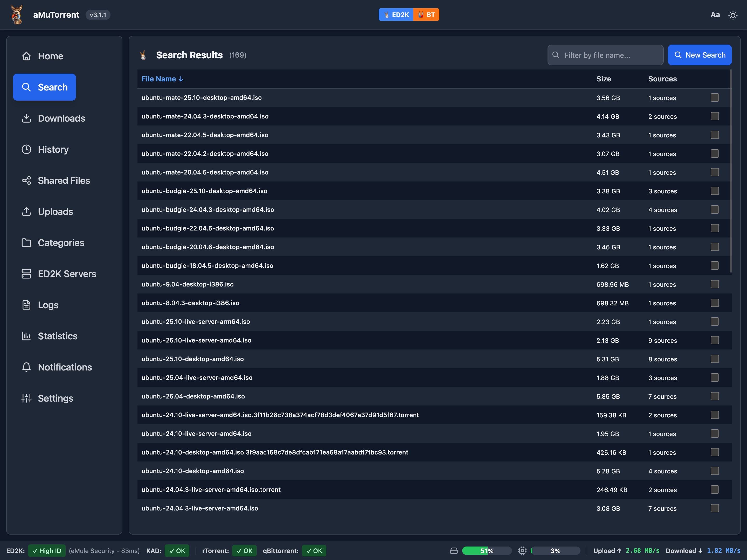Click the rTorrent OK badge
Image resolution: width=747 pixels, height=560 pixels.
[x=245, y=551]
